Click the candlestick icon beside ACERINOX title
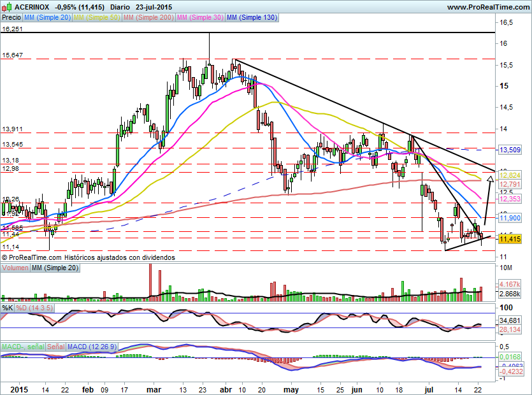The height and width of the screenshot is (395, 532). (7, 6)
